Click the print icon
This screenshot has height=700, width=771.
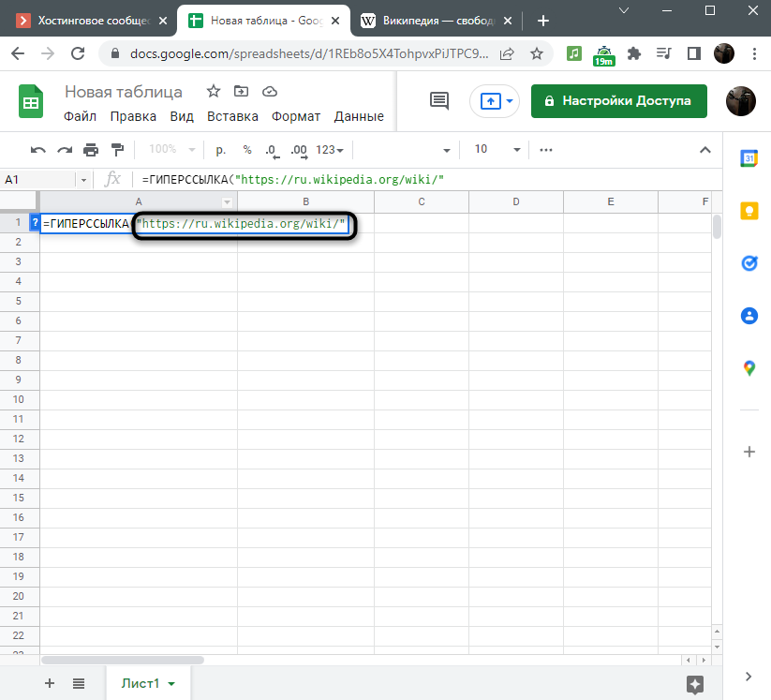click(x=91, y=150)
